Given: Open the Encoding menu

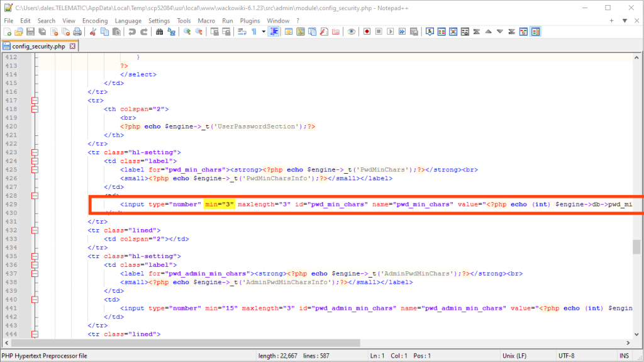Looking at the screenshot, I should 95,21.
